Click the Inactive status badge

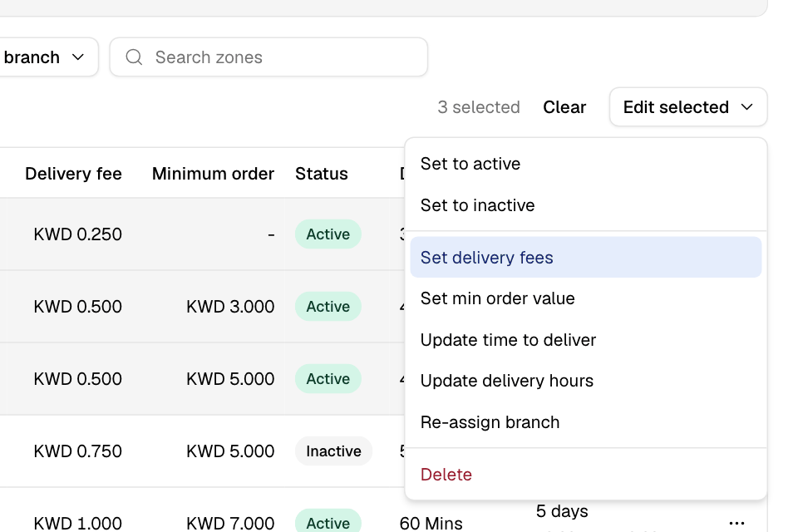point(333,451)
